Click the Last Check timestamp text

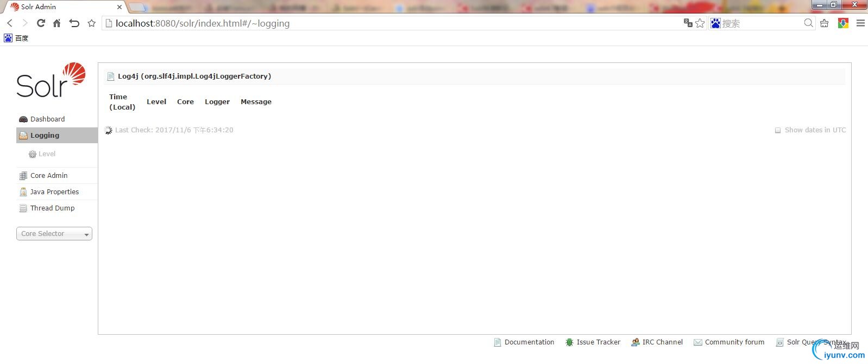coord(174,130)
